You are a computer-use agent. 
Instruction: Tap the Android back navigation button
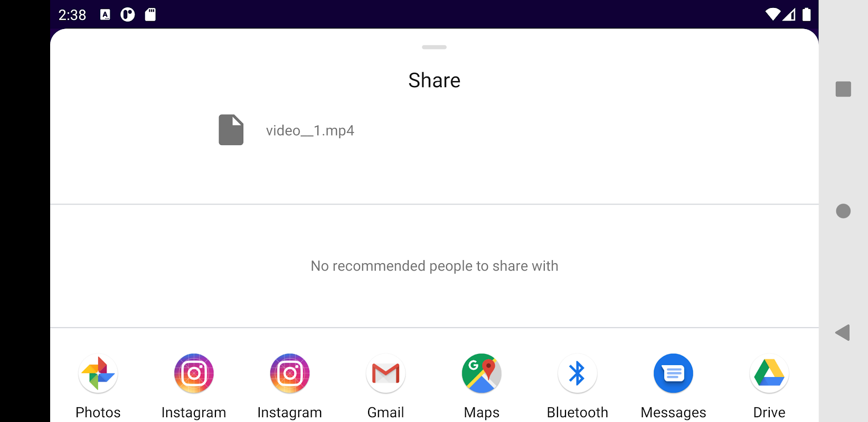click(843, 333)
